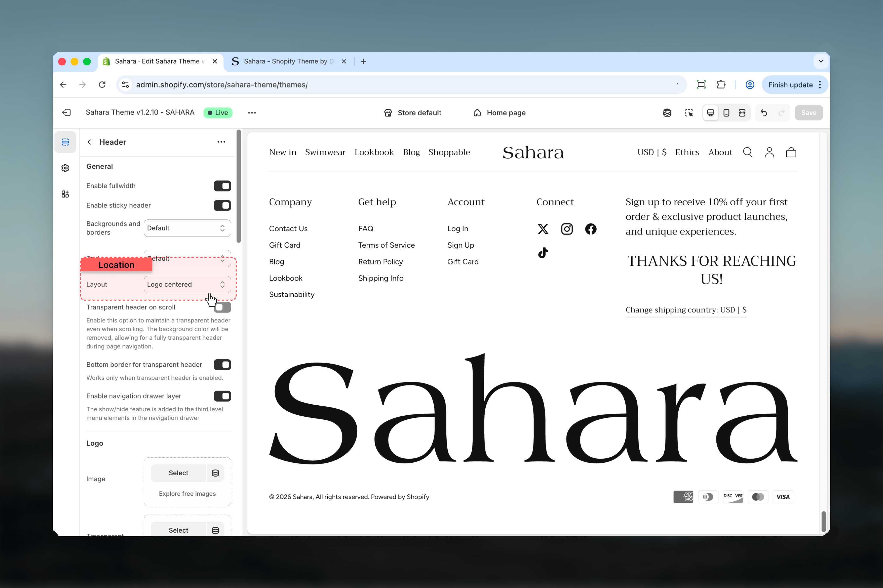Open the X (Twitter) social icon

543,229
